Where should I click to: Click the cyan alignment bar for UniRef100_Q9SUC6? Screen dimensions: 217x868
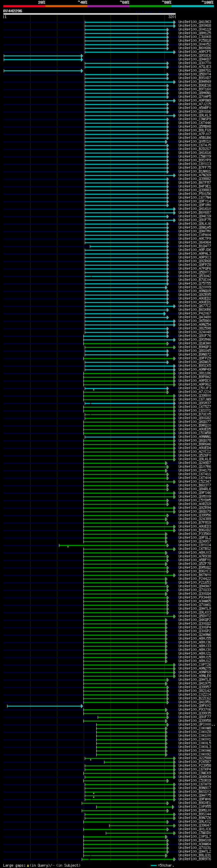click(43, 56)
